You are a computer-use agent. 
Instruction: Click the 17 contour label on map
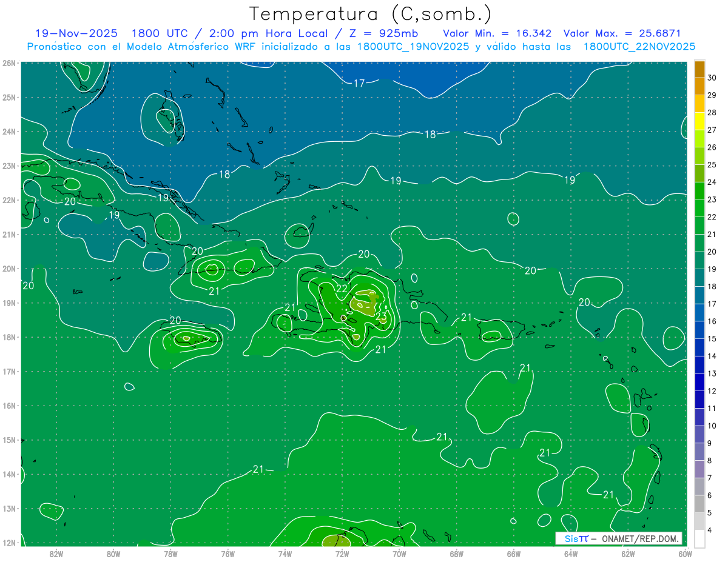[x=359, y=83]
